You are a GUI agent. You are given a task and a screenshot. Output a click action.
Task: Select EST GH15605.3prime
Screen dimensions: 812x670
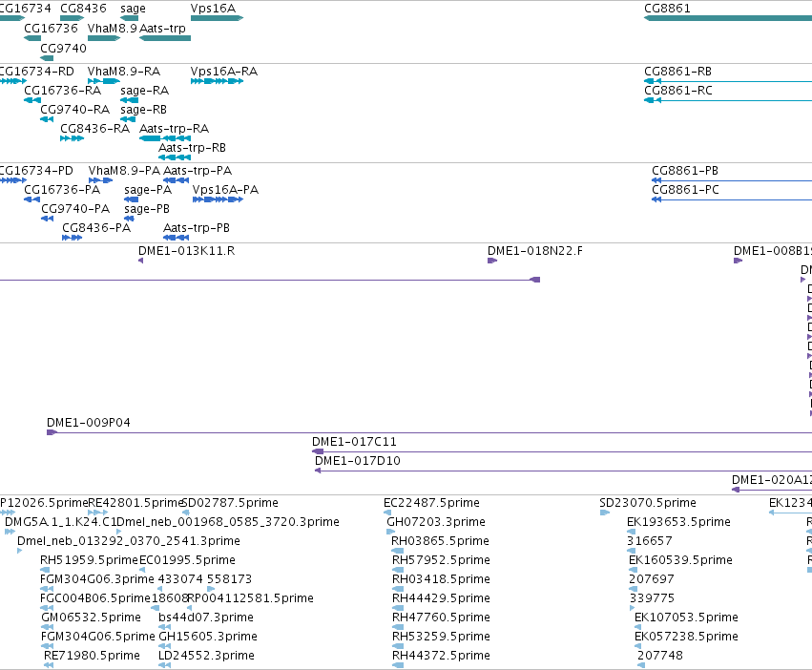165,647
